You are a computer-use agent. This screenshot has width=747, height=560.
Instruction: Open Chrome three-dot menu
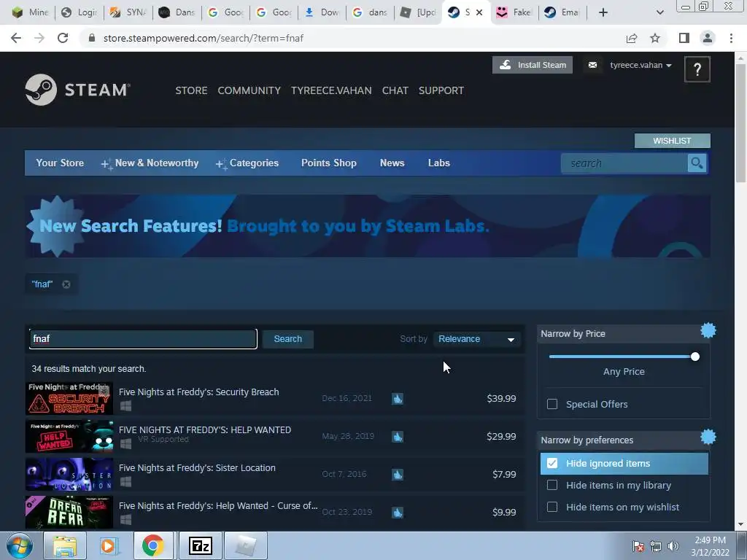click(731, 38)
